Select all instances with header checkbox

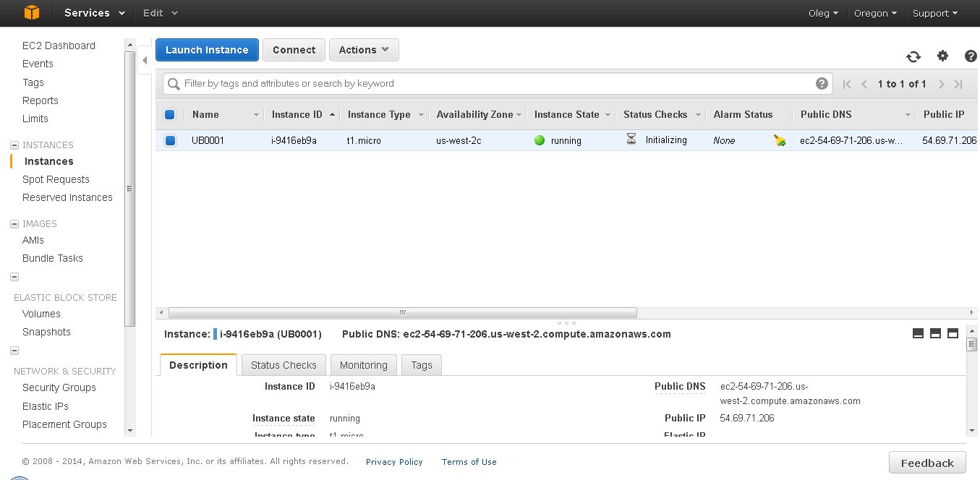(170, 114)
